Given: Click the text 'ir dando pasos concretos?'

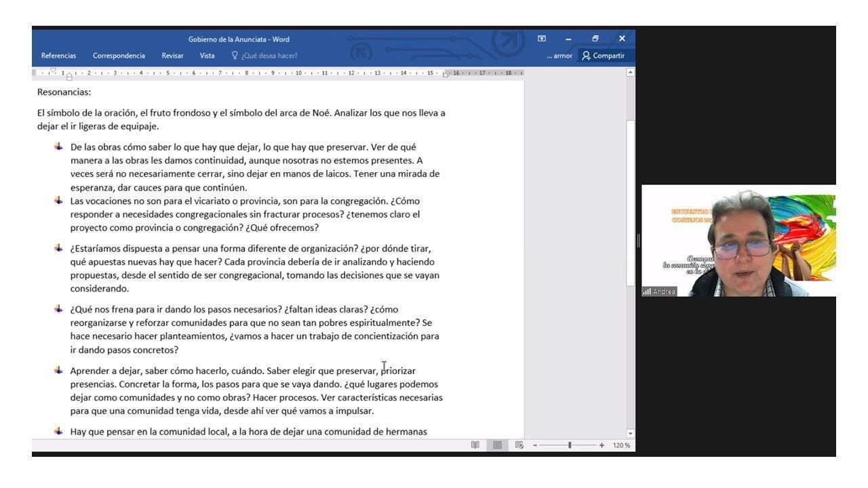Looking at the screenshot, I should (x=124, y=350).
